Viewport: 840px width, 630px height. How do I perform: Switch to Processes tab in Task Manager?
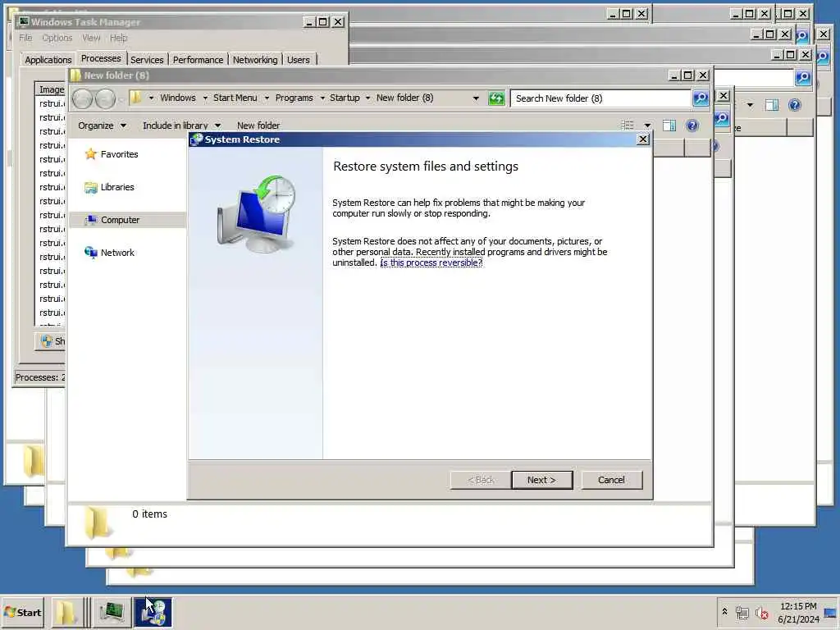click(101, 58)
